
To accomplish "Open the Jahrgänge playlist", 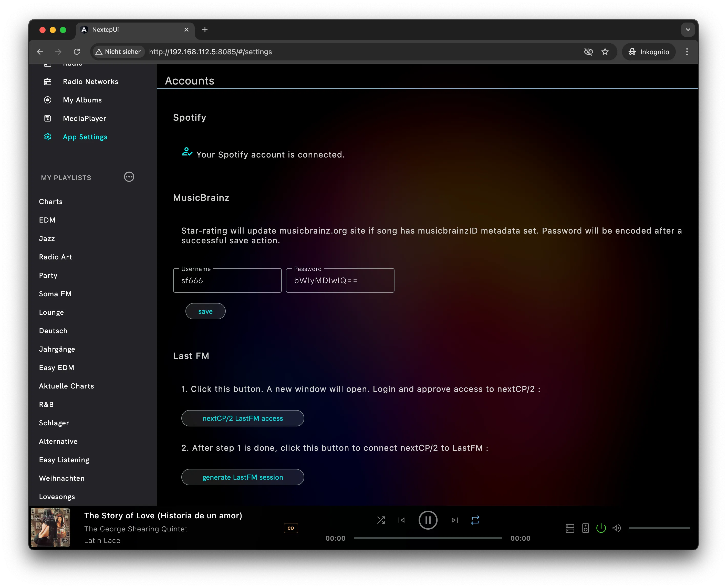I will (x=57, y=349).
